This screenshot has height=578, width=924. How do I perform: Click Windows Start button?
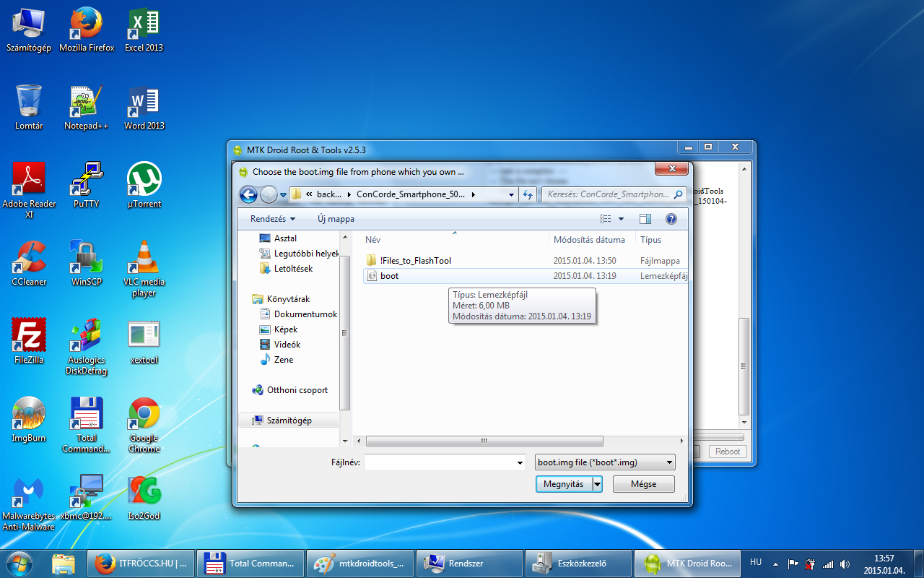[x=19, y=563]
